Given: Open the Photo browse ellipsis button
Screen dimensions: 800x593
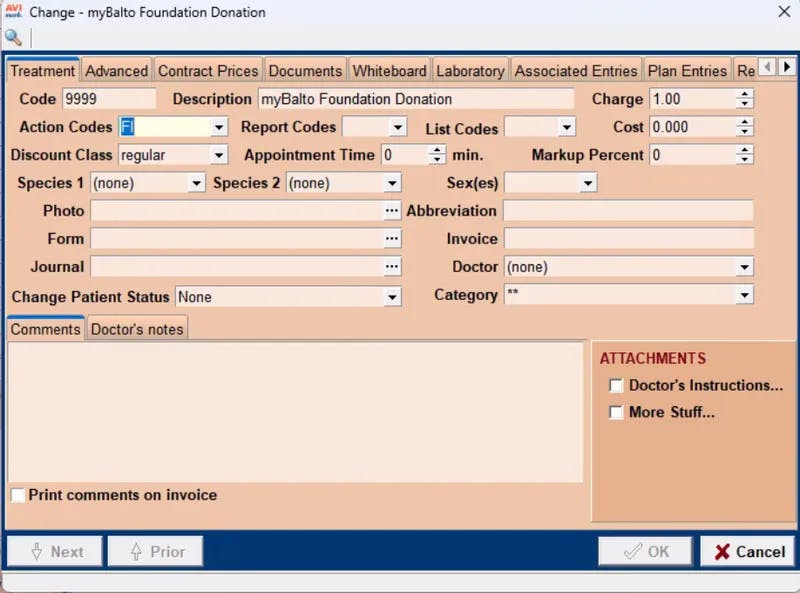Looking at the screenshot, I should [x=392, y=211].
